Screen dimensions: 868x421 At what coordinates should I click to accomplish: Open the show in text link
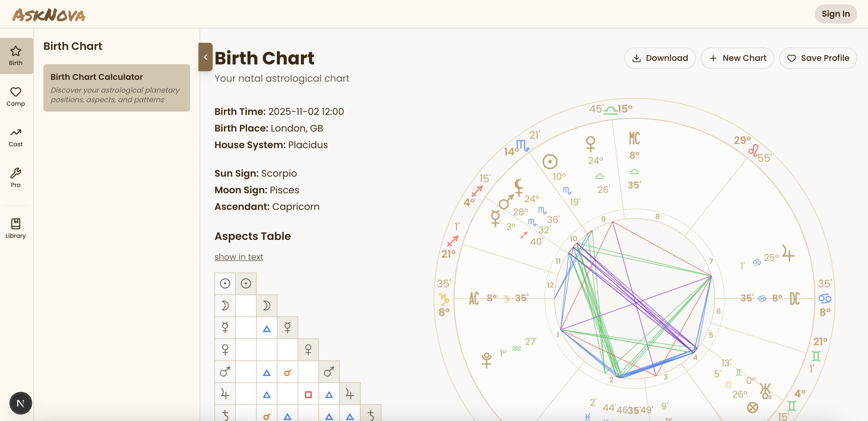tap(239, 257)
